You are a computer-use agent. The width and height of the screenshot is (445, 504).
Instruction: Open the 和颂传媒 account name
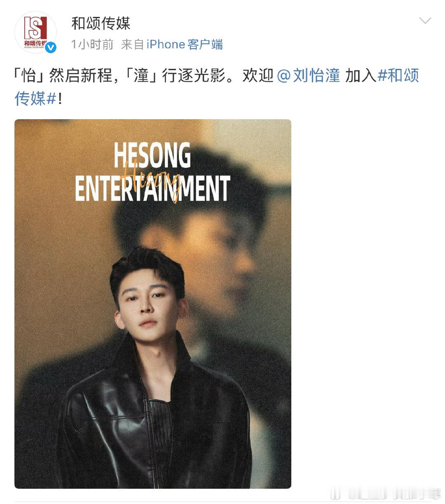(x=101, y=23)
